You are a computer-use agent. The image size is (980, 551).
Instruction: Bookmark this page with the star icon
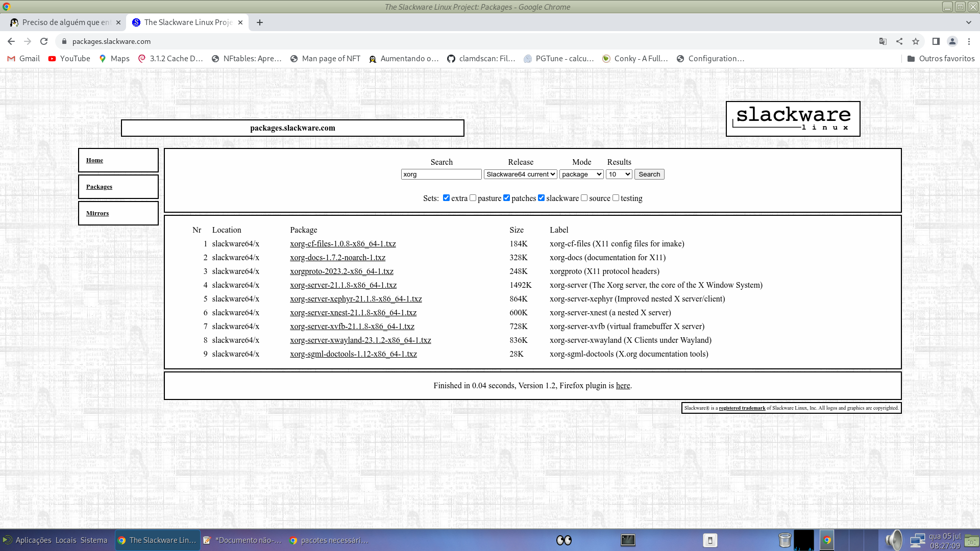click(x=916, y=41)
